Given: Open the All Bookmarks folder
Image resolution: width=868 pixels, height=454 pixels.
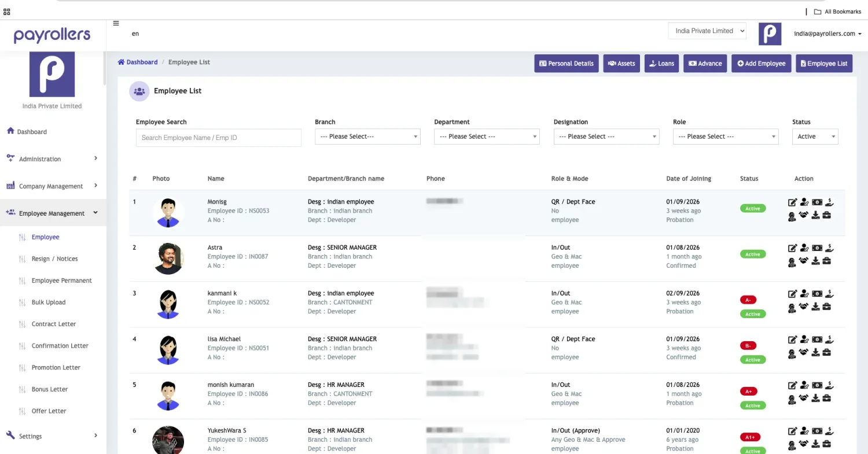Looking at the screenshot, I should (837, 12).
